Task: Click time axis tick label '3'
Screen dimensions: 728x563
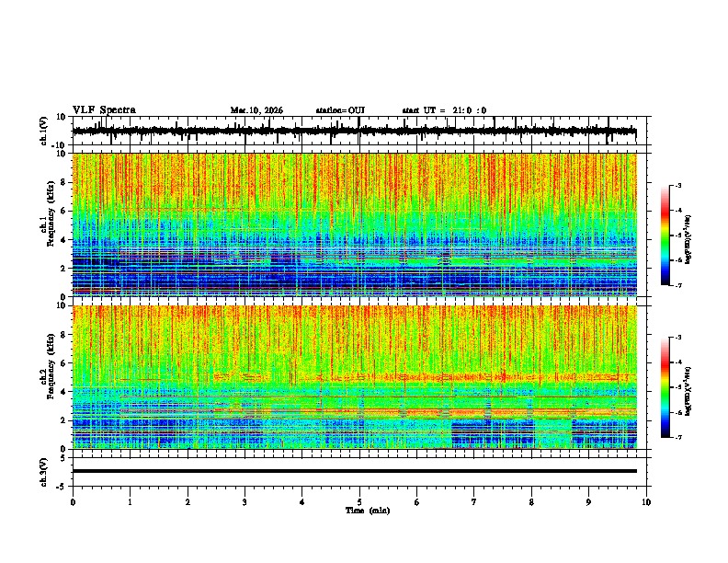Action: pyautogui.click(x=245, y=502)
